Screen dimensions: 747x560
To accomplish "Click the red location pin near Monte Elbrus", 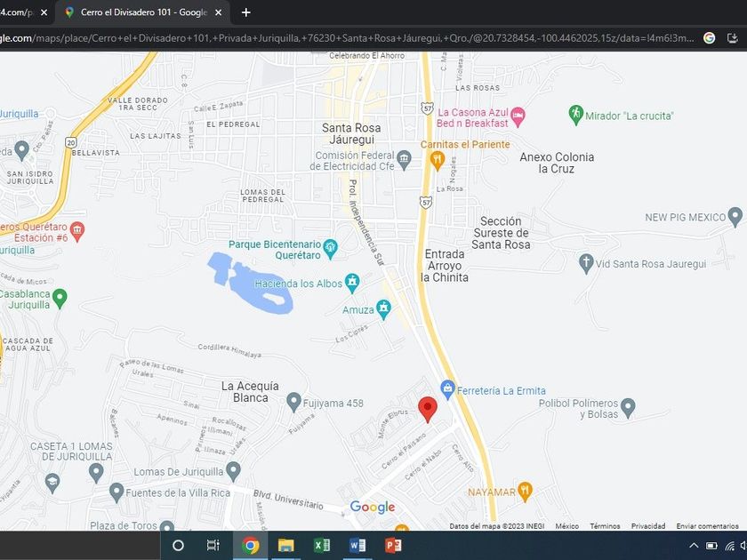I will (x=428, y=409).
